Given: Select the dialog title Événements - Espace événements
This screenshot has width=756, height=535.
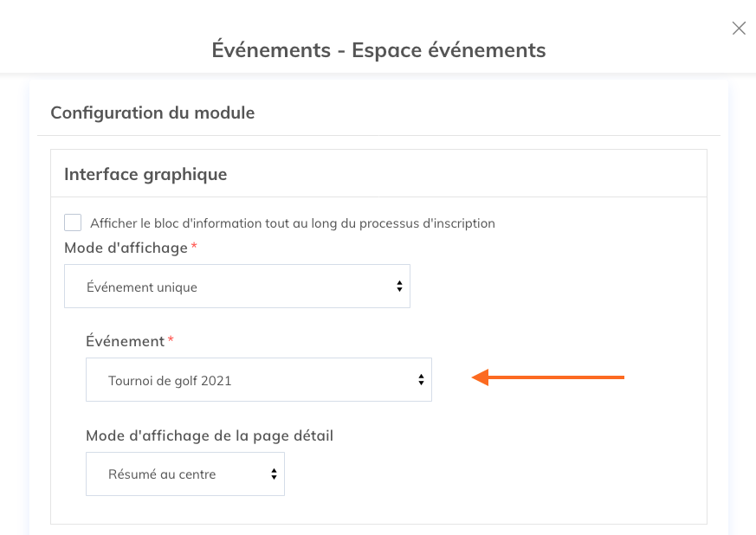Looking at the screenshot, I should (378, 50).
